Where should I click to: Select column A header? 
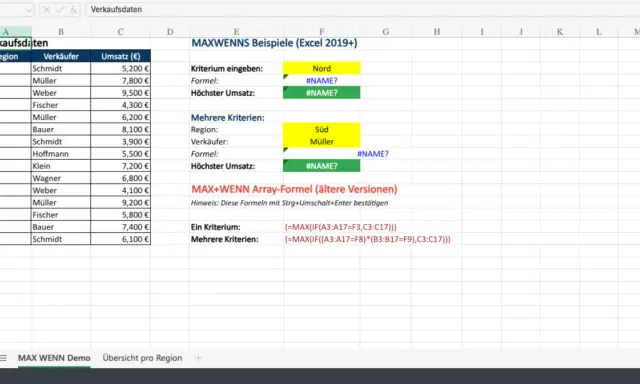point(15,32)
